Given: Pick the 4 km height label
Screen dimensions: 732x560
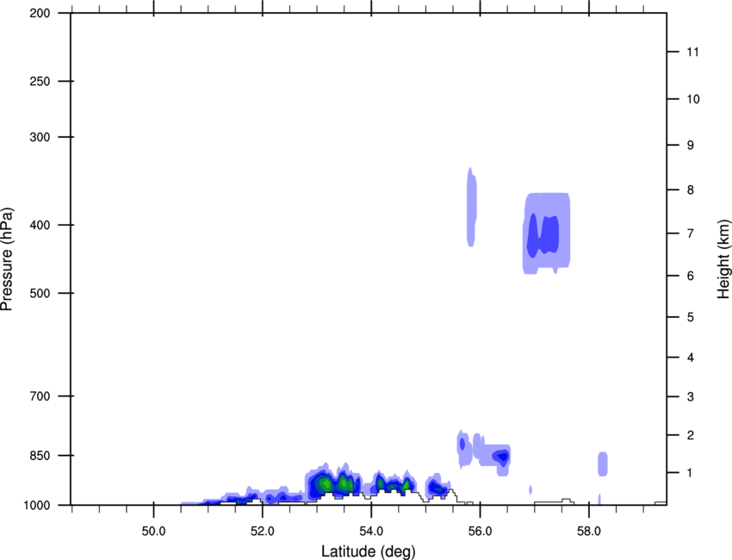Looking at the screenshot, I should click(691, 358).
